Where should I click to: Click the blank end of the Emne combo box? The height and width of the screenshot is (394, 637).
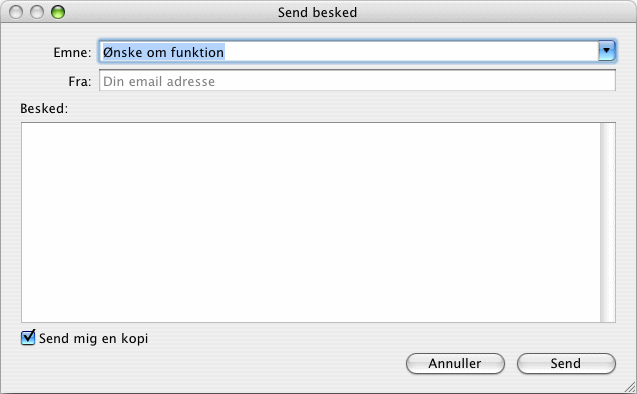[410, 52]
